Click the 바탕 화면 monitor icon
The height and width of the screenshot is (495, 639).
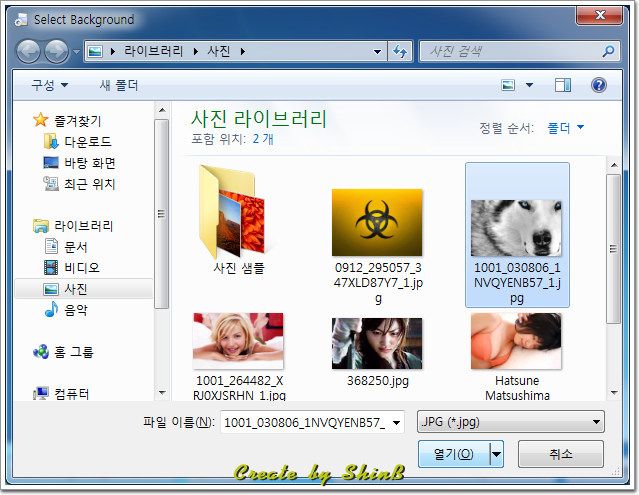click(51, 163)
